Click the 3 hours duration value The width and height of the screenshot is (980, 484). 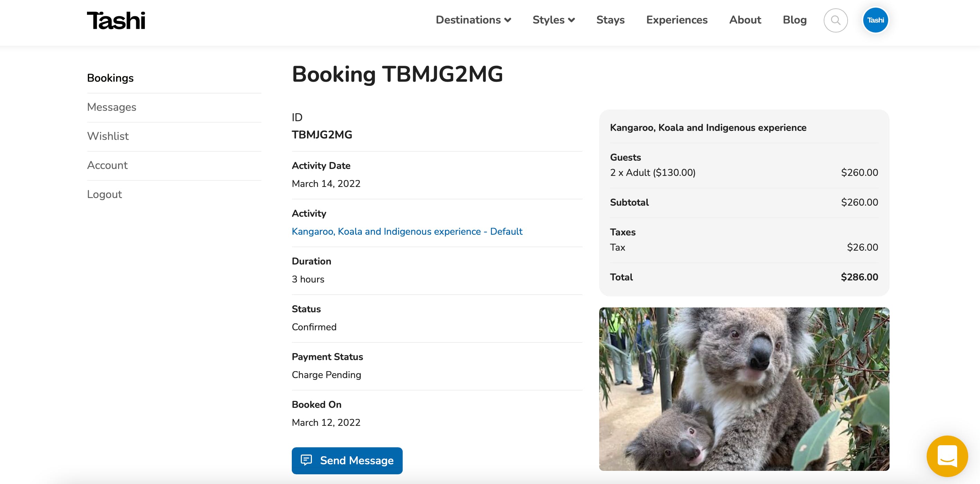point(308,279)
